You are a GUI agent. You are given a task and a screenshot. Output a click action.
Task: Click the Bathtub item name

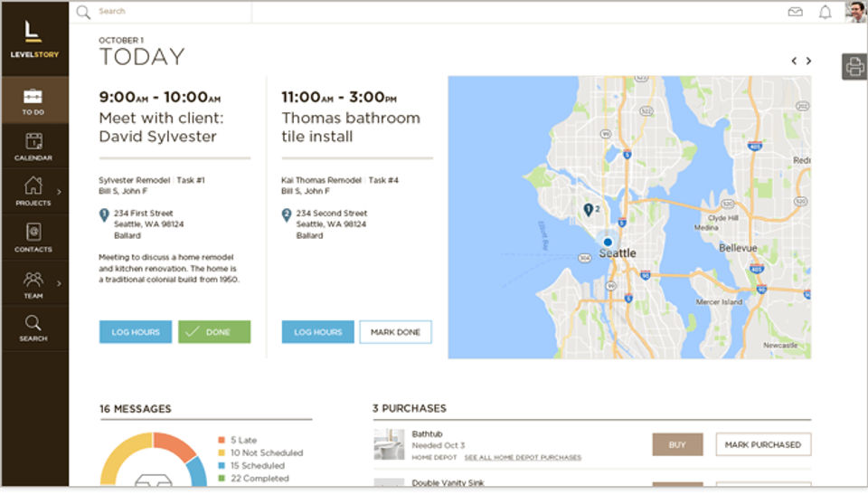pyautogui.click(x=428, y=434)
